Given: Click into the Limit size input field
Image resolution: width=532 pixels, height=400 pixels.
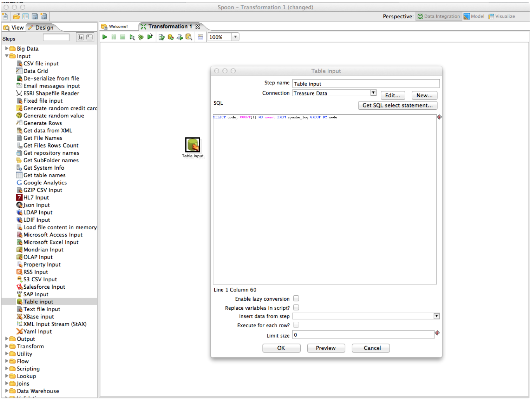Looking at the screenshot, I should (x=363, y=335).
